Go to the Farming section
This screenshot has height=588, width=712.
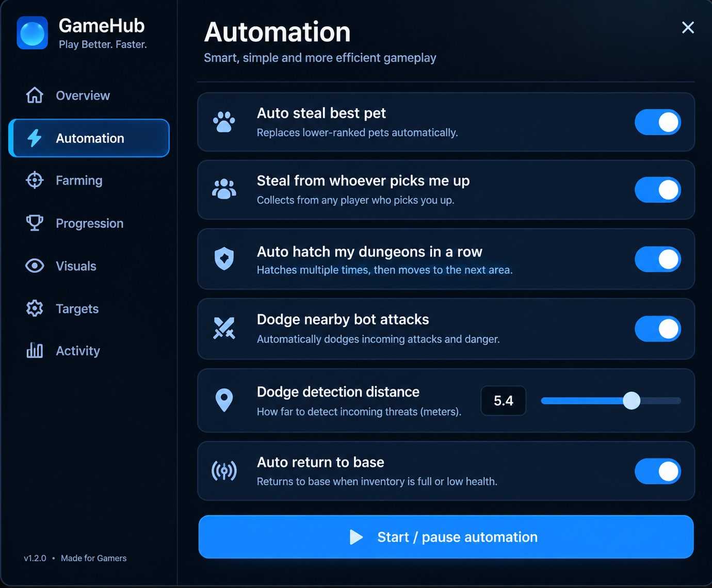pyautogui.click(x=89, y=181)
